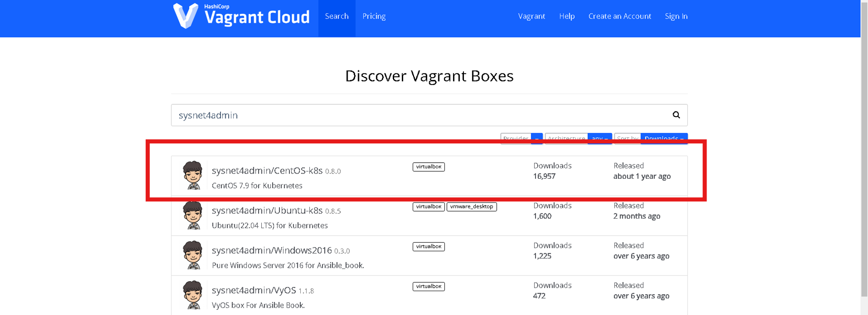
Task: Click '2 months ago' release text
Action: pyautogui.click(x=637, y=216)
